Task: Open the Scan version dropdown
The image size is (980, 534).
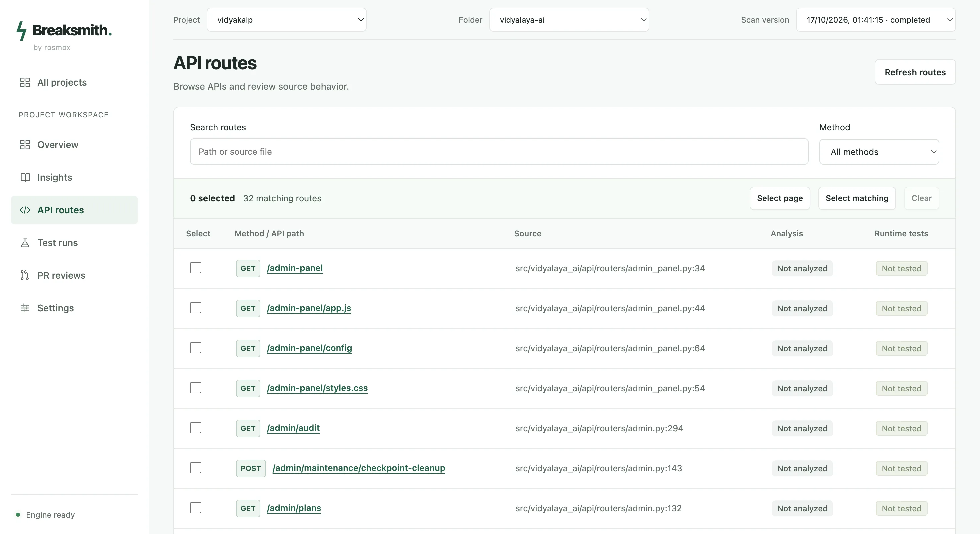Action: [876, 20]
